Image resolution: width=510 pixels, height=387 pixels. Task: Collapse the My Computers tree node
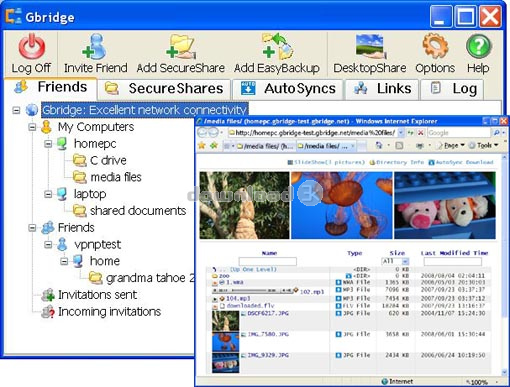coord(32,127)
